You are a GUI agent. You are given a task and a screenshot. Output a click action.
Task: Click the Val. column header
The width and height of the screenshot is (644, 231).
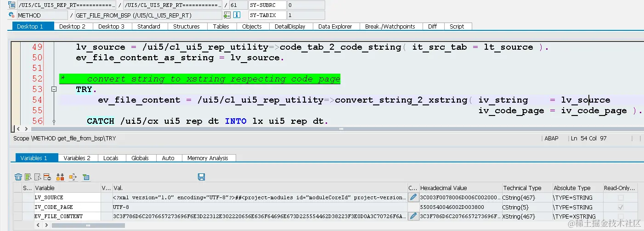260,188
